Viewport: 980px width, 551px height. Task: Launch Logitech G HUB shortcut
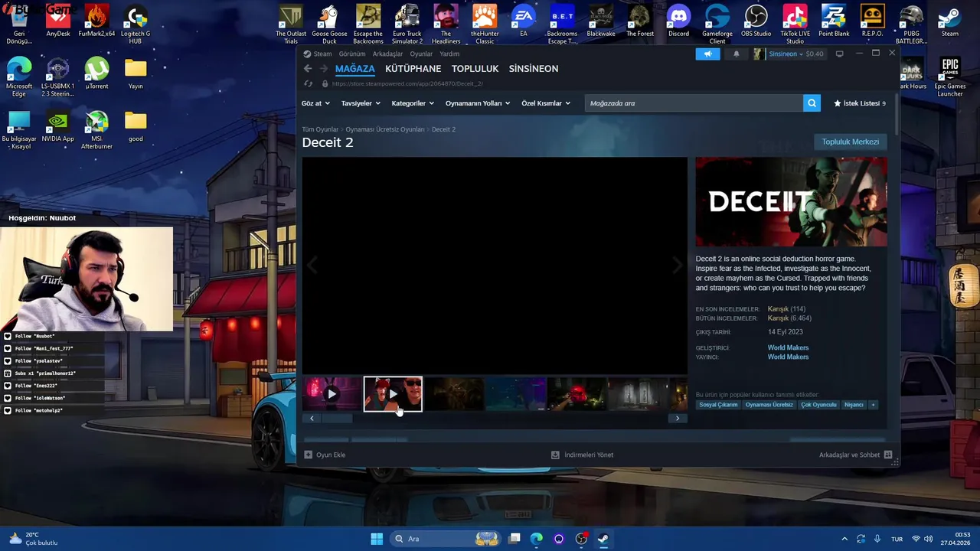pyautogui.click(x=136, y=24)
